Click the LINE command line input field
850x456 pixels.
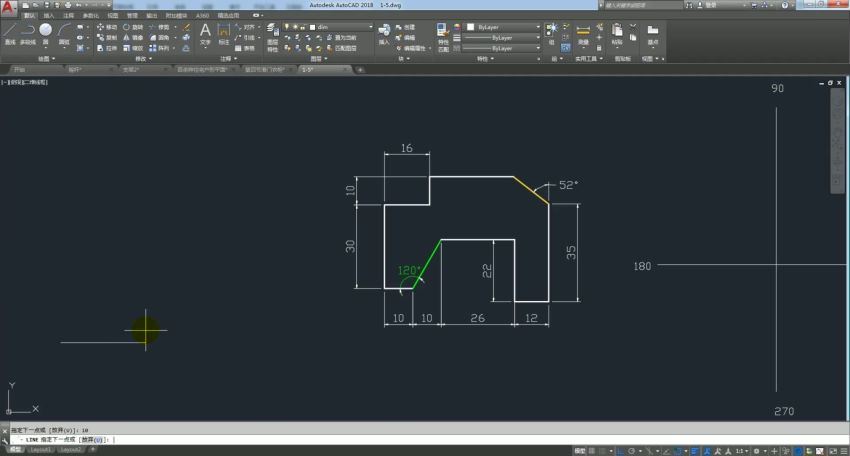[x=428, y=440]
